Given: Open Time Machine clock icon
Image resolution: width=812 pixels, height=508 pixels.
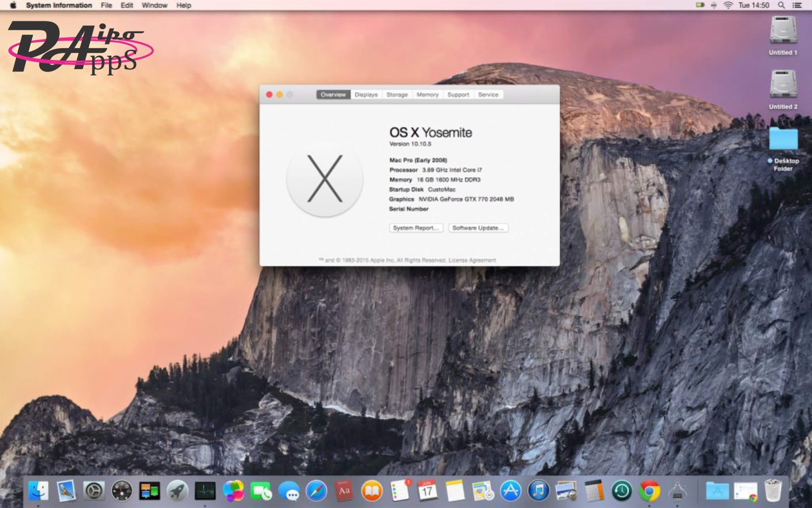Looking at the screenshot, I should pyautogui.click(x=622, y=491).
